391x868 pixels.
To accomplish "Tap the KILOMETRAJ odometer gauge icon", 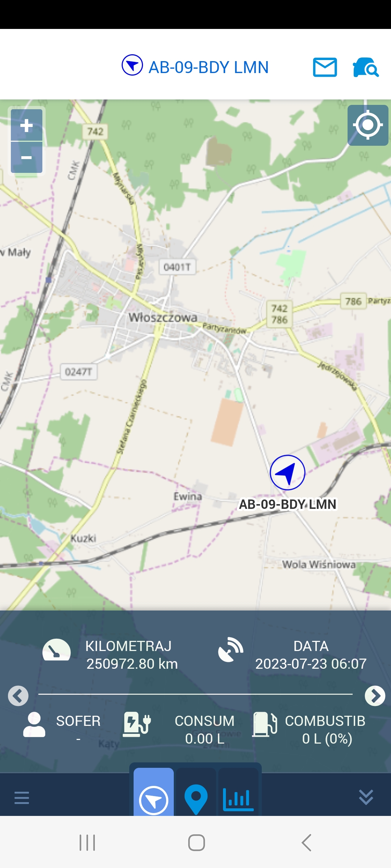I will (56, 650).
